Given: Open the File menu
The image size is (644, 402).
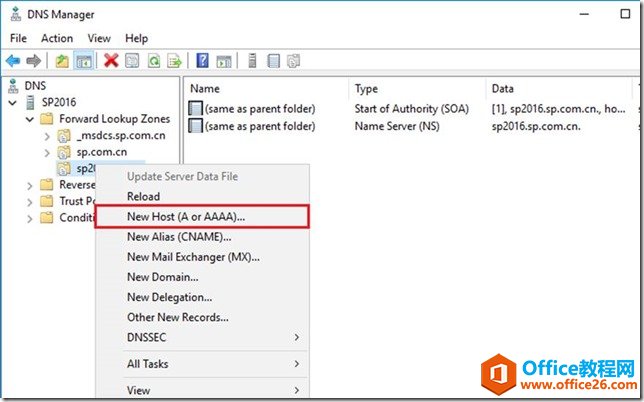Looking at the screenshot, I should tap(18, 38).
